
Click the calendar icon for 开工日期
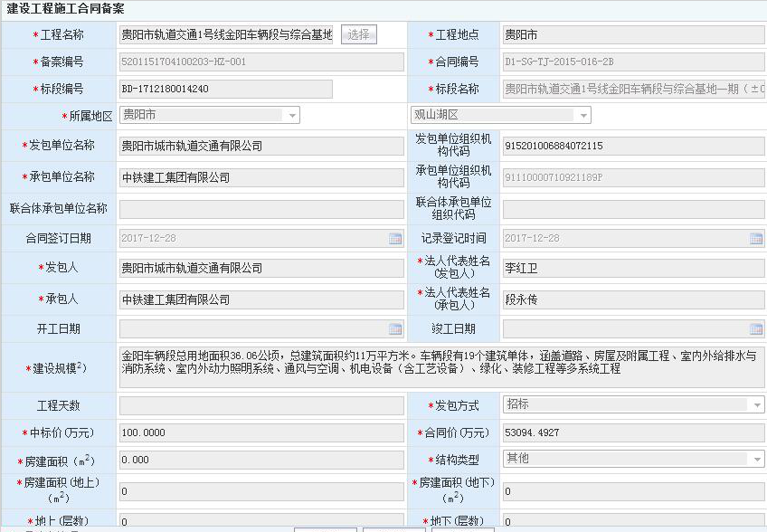tap(395, 329)
